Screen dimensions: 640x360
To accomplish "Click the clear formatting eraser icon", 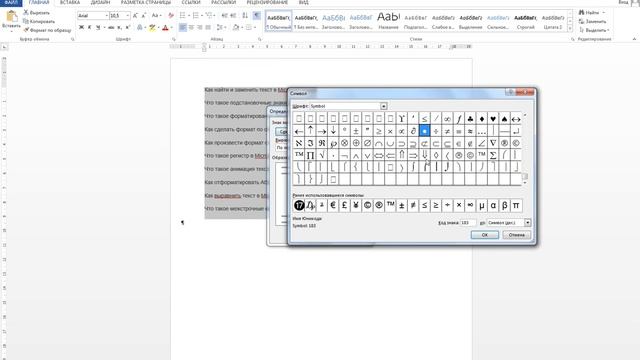I will (171, 16).
